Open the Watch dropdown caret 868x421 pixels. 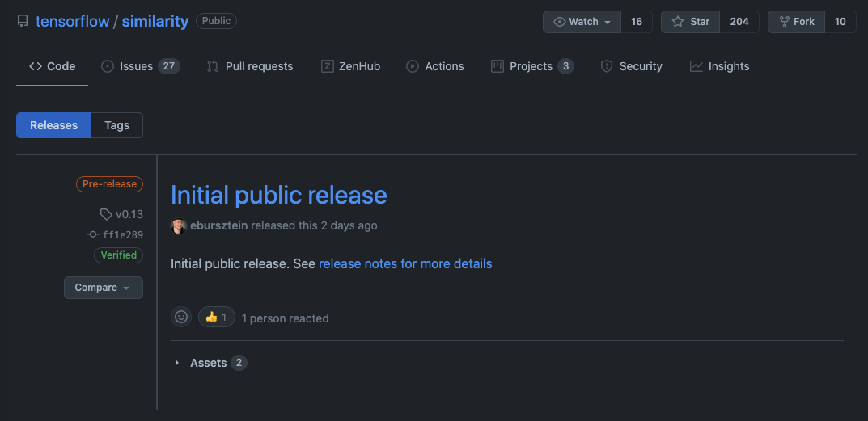coord(608,22)
